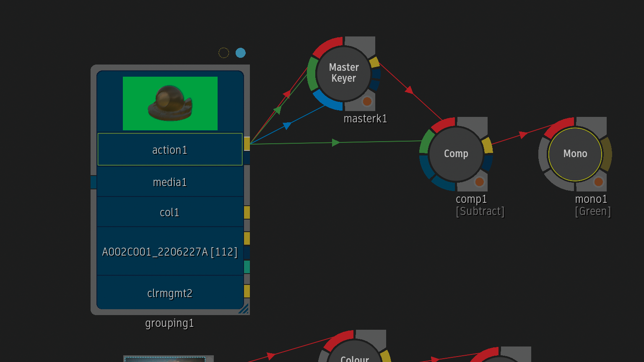Click col1's yellow output tab

pyautogui.click(x=247, y=212)
